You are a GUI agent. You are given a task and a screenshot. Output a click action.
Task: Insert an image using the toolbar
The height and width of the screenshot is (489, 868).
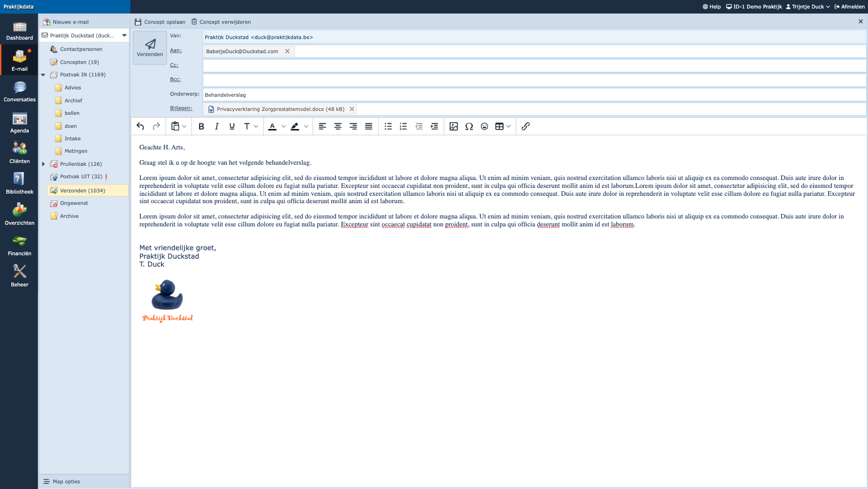click(454, 127)
